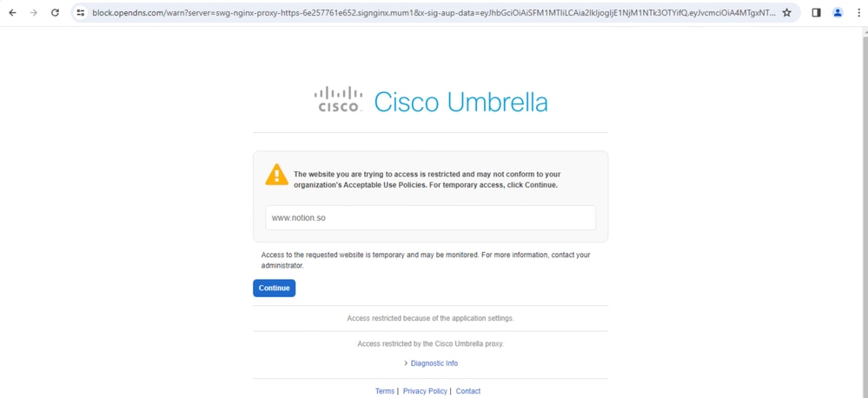Click the vertical page scrollbar
868x398 pixels.
(x=864, y=213)
